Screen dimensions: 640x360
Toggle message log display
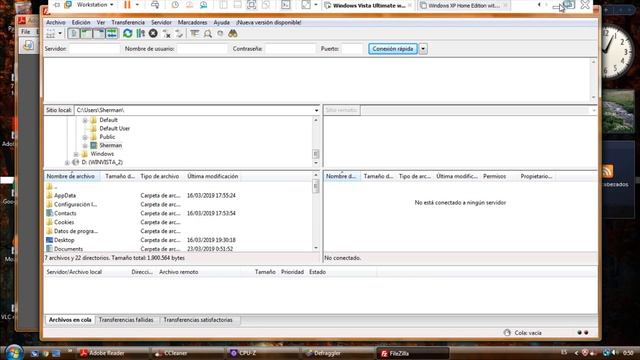point(74,33)
